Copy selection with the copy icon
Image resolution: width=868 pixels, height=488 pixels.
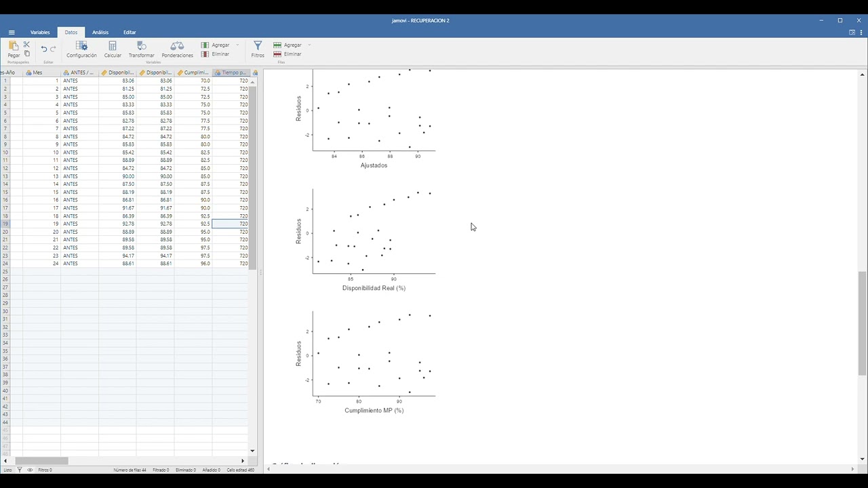coord(27,54)
